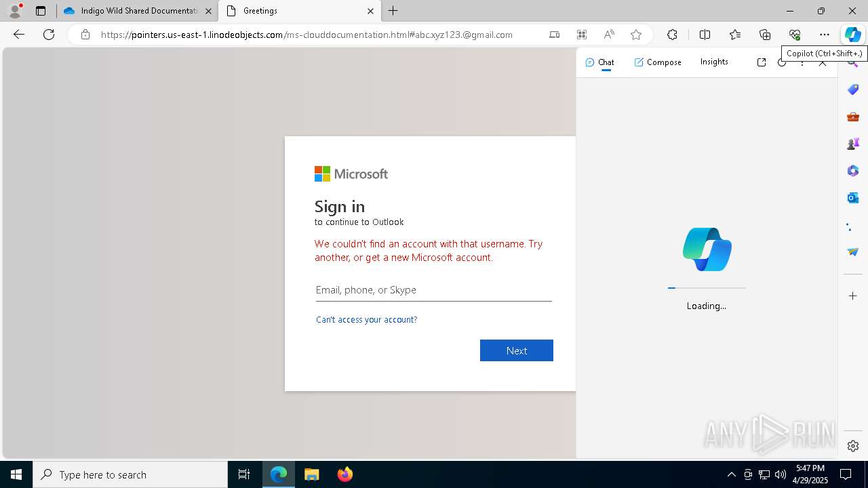Open Microsoft Edge from taskbar
The image size is (868, 488).
tap(279, 474)
